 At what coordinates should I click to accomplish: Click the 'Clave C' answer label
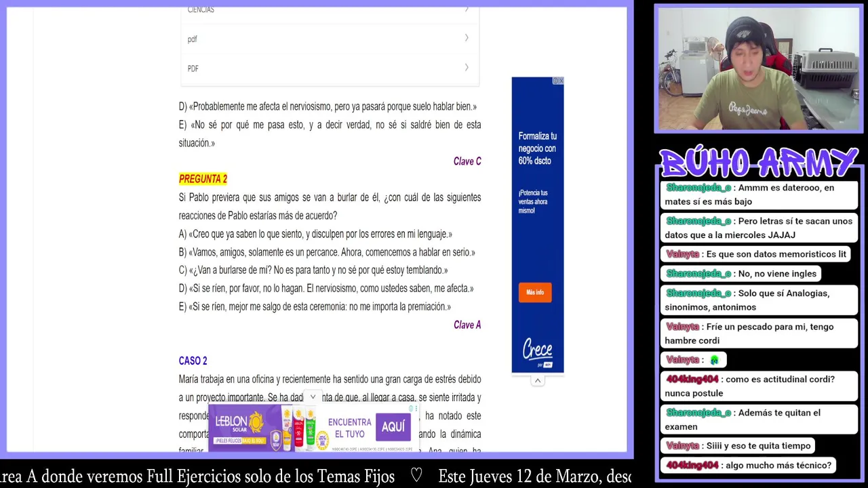[x=467, y=161]
